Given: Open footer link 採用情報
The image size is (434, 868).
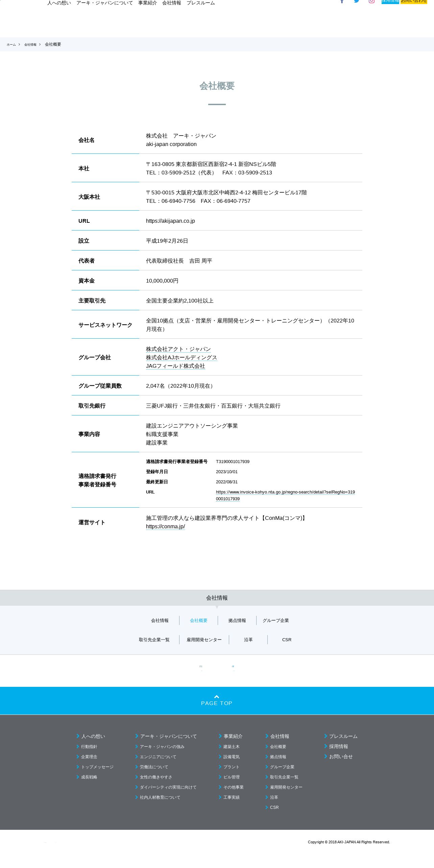Looking at the screenshot, I should [339, 746].
